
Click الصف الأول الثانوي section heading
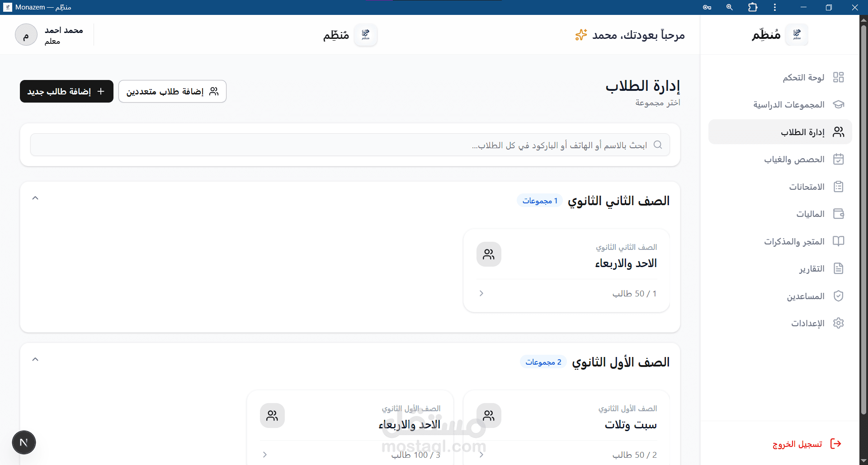(621, 362)
